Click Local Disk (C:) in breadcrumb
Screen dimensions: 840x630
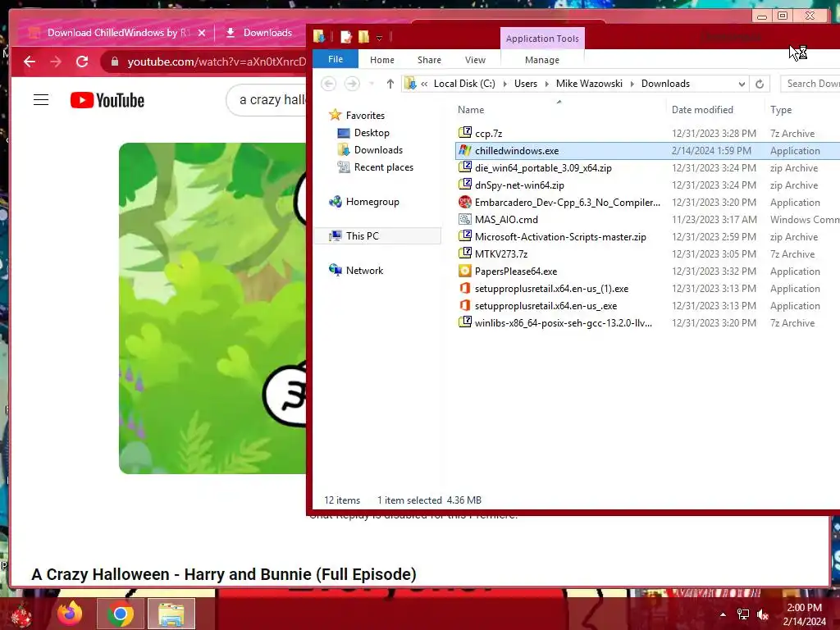464,84
